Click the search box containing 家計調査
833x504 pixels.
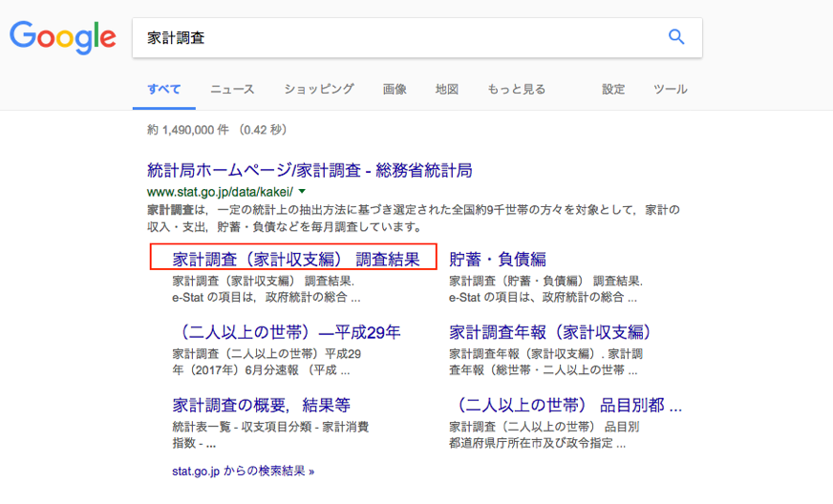tap(417, 38)
